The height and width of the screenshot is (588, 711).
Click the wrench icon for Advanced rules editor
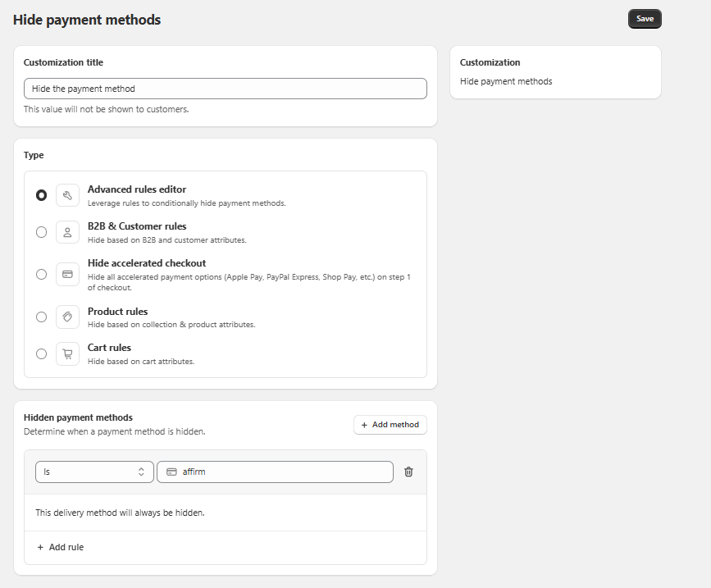67,196
